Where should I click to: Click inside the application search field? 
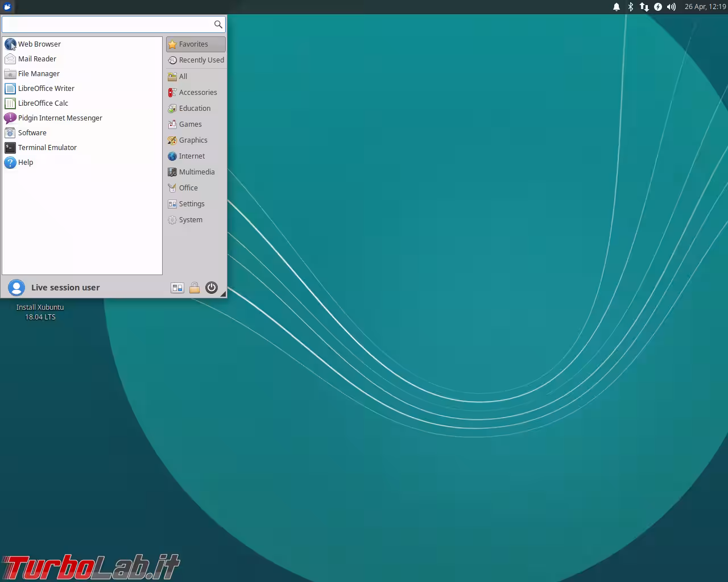(x=108, y=24)
